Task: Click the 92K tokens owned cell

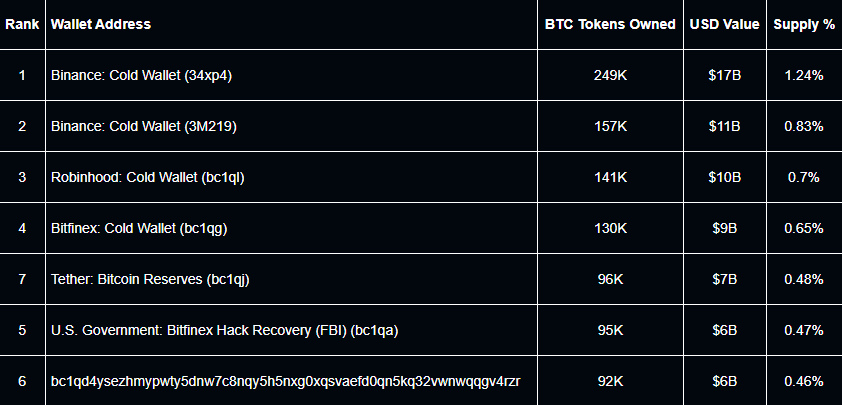Action: click(610, 381)
